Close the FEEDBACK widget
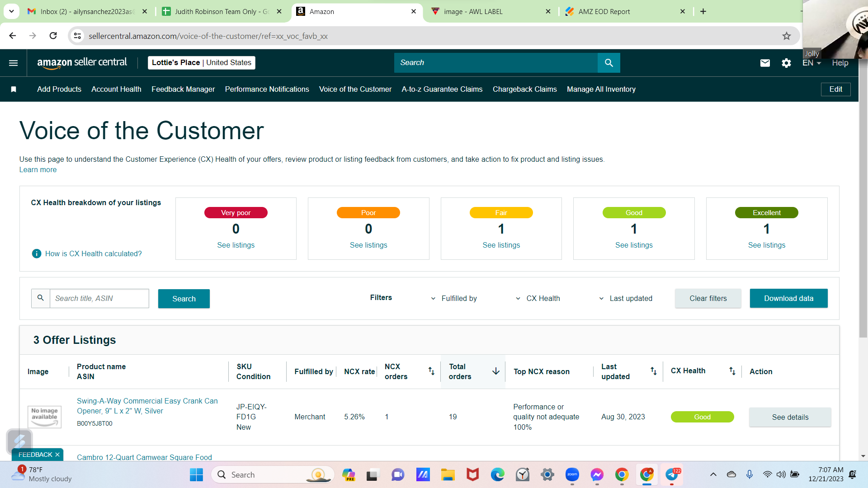The width and height of the screenshot is (868, 488). [x=57, y=455]
